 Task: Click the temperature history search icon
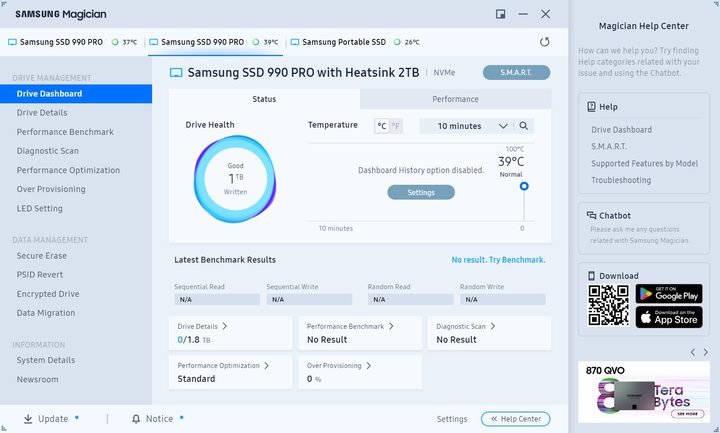(523, 126)
